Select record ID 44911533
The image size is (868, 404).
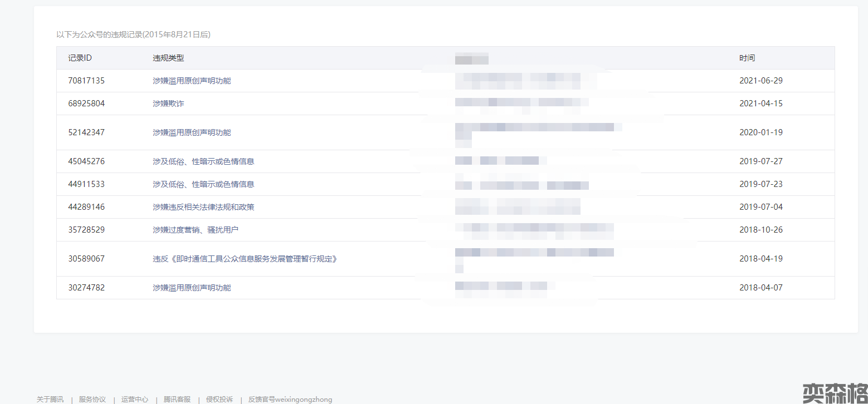[86, 184]
